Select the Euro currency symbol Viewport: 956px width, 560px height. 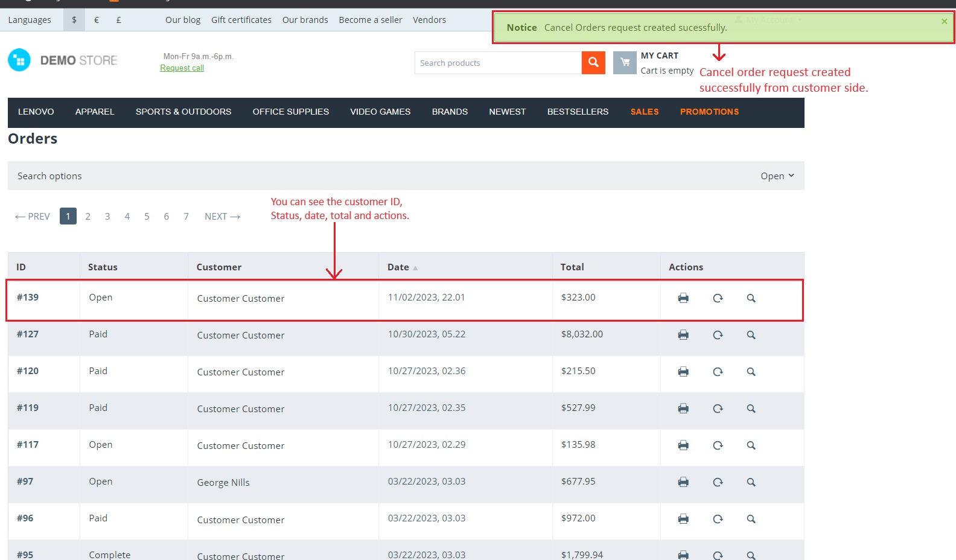tap(97, 20)
